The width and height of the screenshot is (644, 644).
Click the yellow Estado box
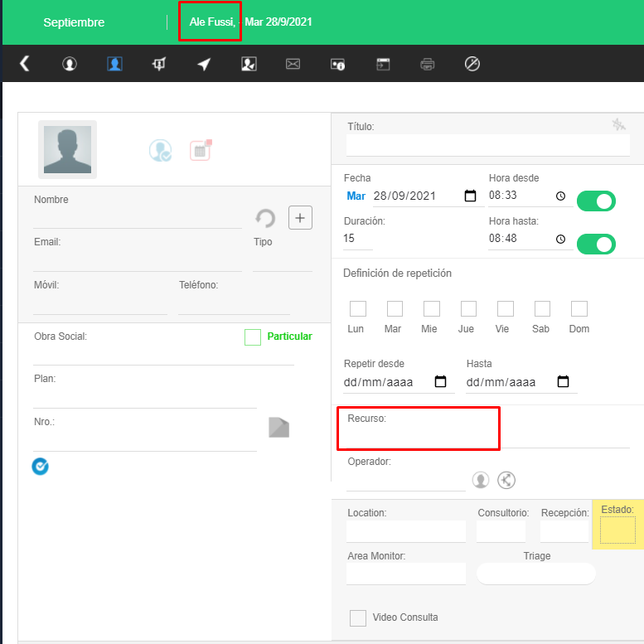pyautogui.click(x=617, y=529)
